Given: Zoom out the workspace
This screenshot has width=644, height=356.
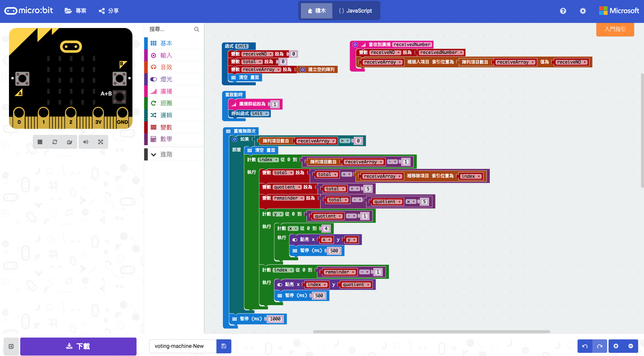Looking at the screenshot, I should coord(631,346).
